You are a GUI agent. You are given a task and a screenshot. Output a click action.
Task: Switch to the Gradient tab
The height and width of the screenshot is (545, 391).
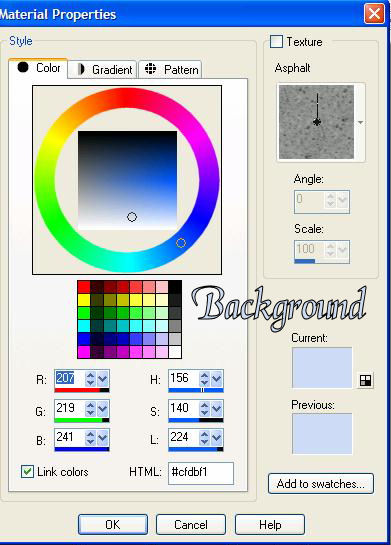pyautogui.click(x=102, y=70)
